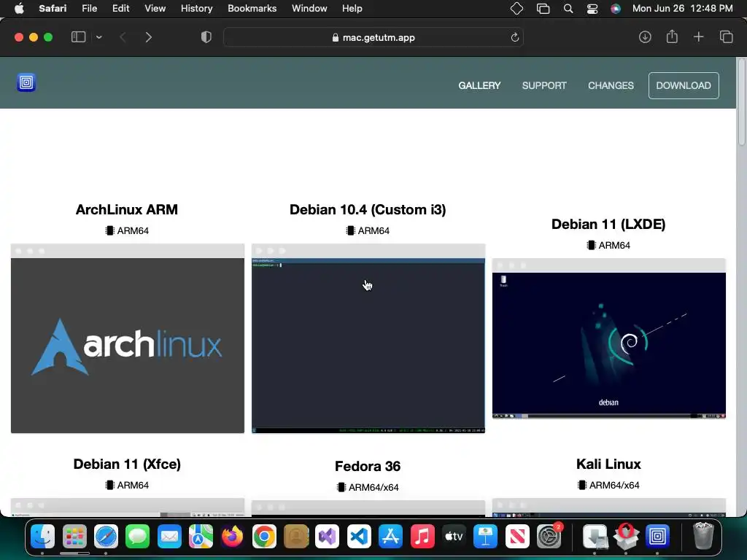Viewport: 747px width, 560px height.
Task: Open the File menu
Action: pos(89,9)
